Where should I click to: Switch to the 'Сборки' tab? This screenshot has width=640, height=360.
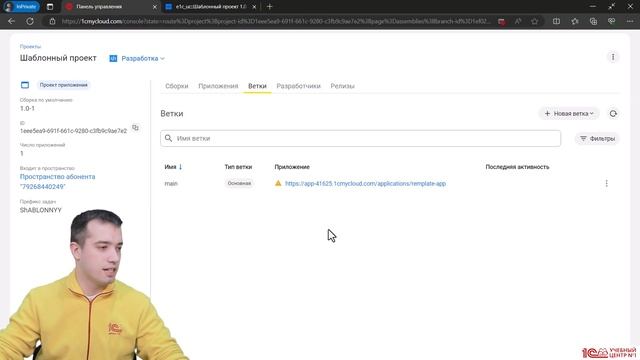tap(177, 86)
